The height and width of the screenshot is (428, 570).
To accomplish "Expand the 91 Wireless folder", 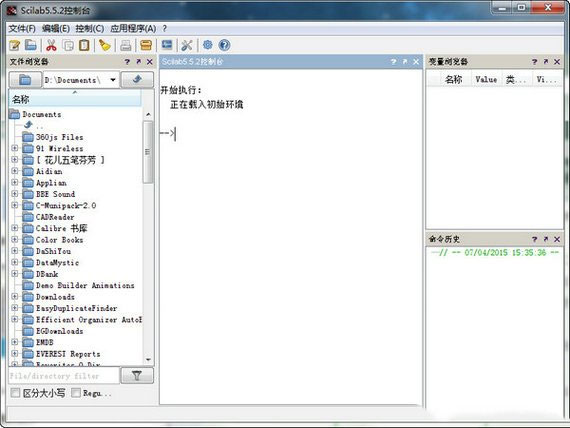I will point(15,148).
